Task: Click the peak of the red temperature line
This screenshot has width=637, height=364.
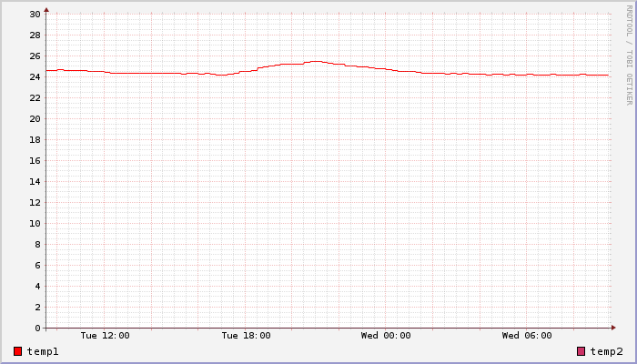Action: (x=314, y=62)
